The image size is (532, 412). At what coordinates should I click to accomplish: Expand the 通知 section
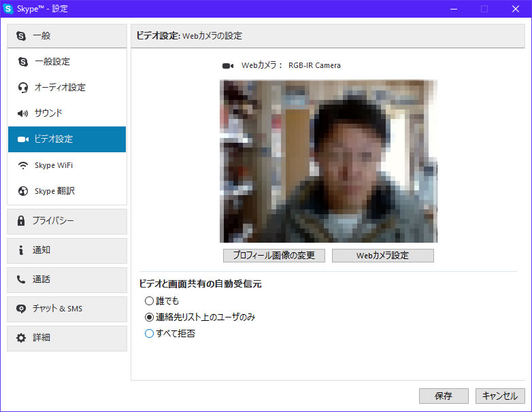click(x=67, y=251)
